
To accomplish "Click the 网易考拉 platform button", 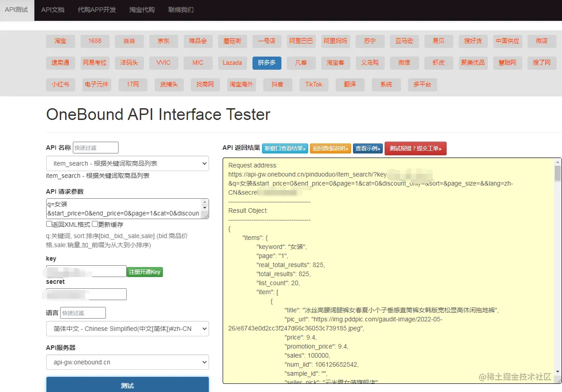I will tap(95, 63).
